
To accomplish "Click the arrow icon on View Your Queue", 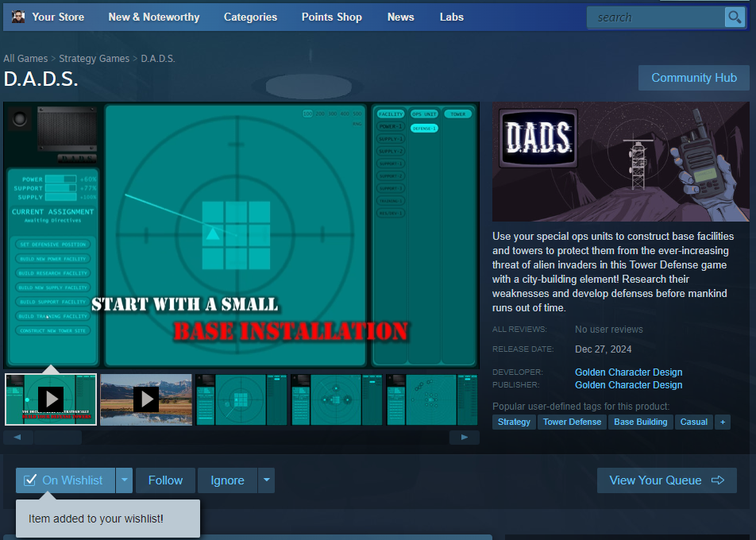I will [718, 480].
